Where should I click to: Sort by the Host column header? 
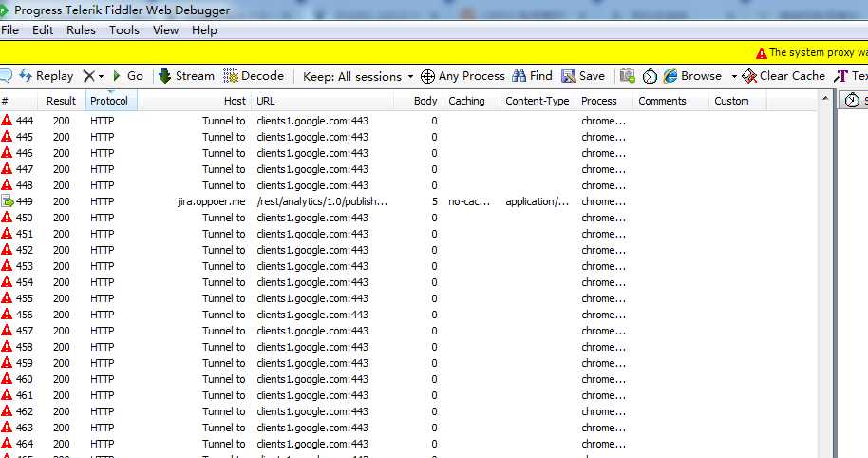tap(195, 101)
